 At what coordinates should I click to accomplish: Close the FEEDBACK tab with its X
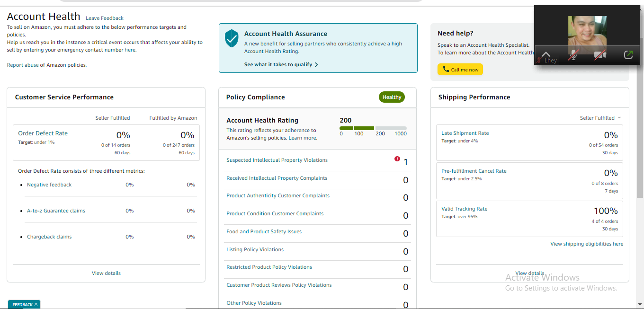36,305
